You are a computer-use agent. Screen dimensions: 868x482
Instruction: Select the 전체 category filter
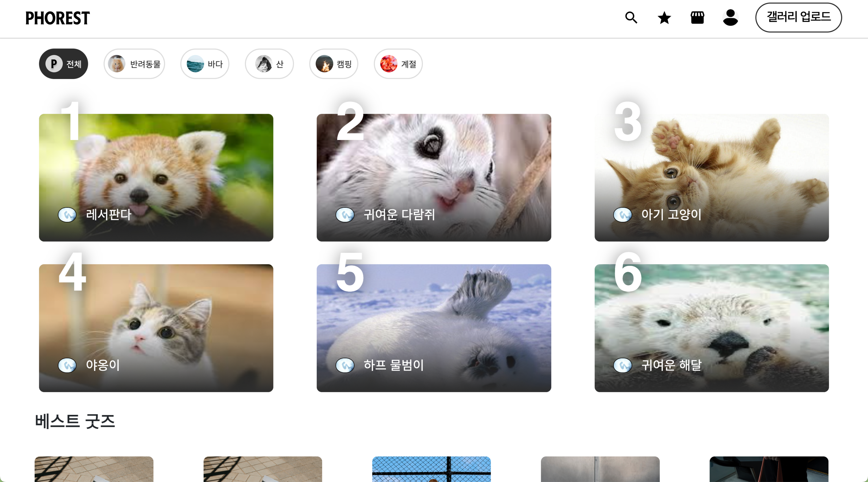click(63, 64)
